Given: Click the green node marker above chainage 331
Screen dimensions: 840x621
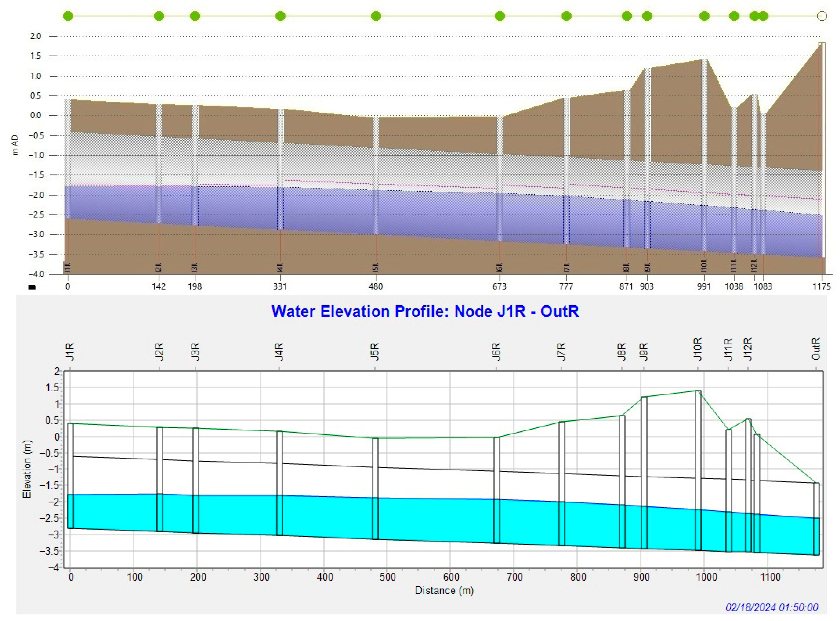Looking at the screenshot, I should pyautogui.click(x=280, y=16).
